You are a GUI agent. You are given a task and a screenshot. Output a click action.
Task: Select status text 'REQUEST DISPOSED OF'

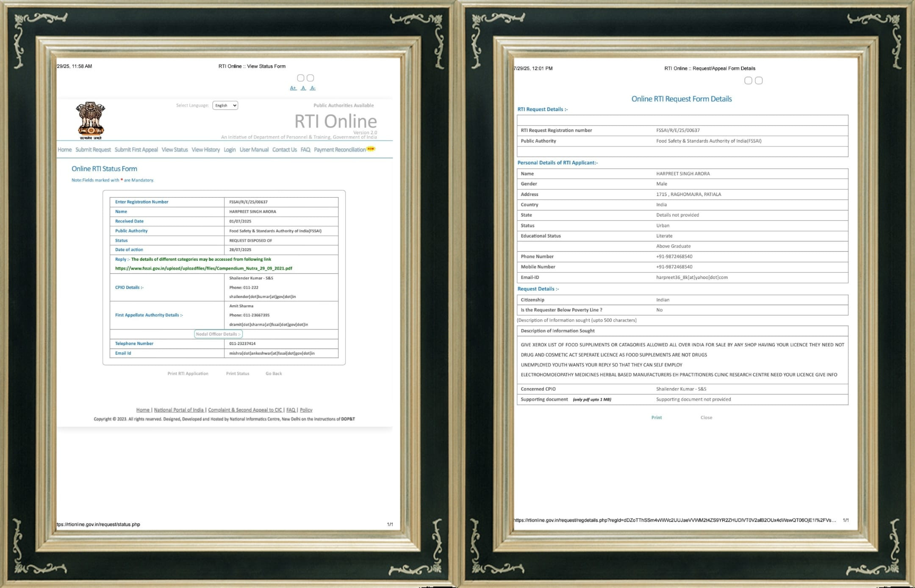click(x=251, y=240)
